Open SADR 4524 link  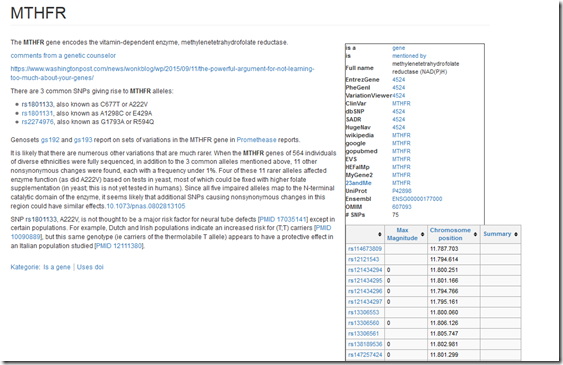(x=399, y=120)
